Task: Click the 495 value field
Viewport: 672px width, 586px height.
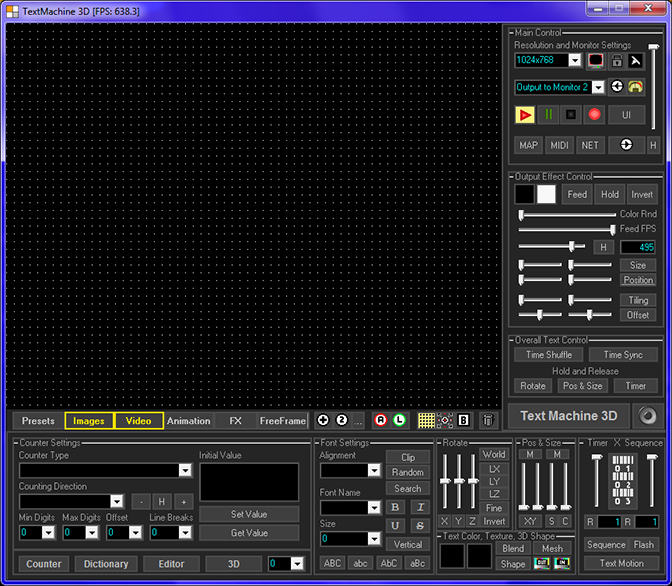Action: [x=638, y=247]
